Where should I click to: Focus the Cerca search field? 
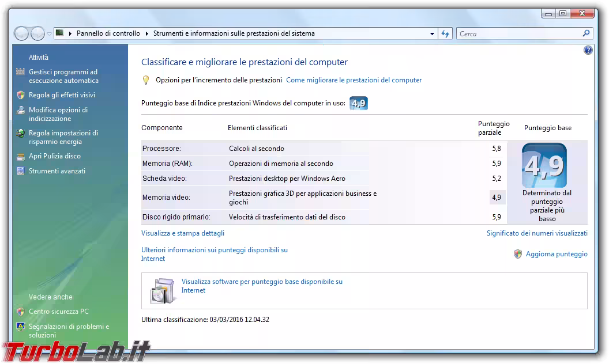[x=519, y=34]
